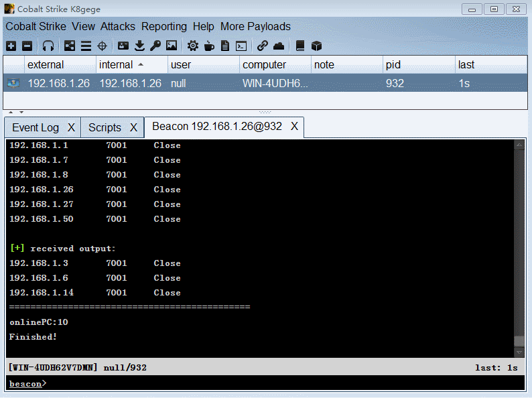Switch to the pivot graph view icon
Image resolution: width=532 pixels, height=398 pixels.
point(70,46)
